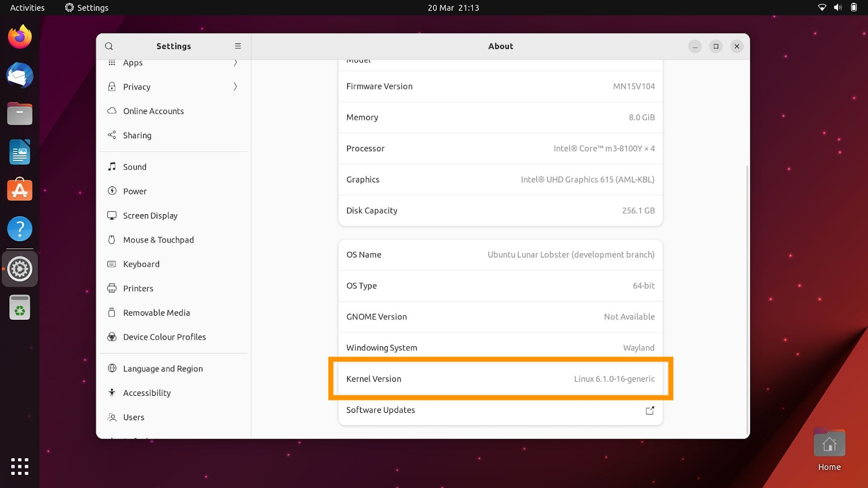The height and width of the screenshot is (488, 868).
Task: Open the clock and calendar menu
Action: point(453,8)
